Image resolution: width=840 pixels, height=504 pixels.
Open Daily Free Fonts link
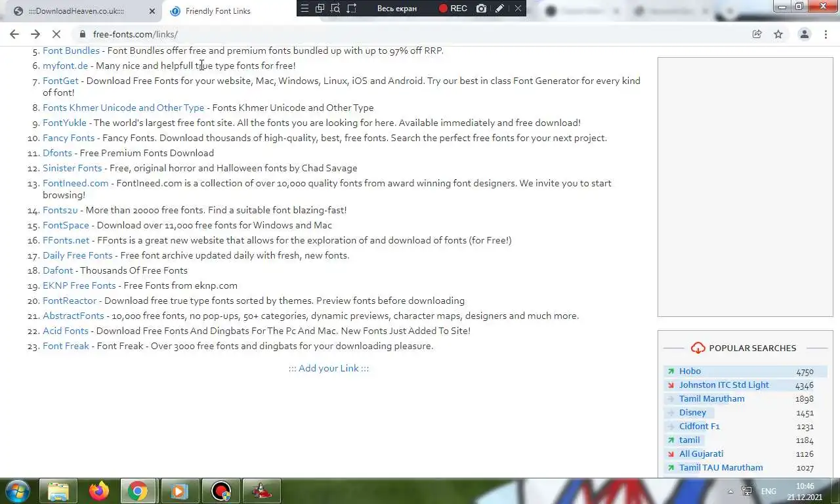pyautogui.click(x=77, y=255)
